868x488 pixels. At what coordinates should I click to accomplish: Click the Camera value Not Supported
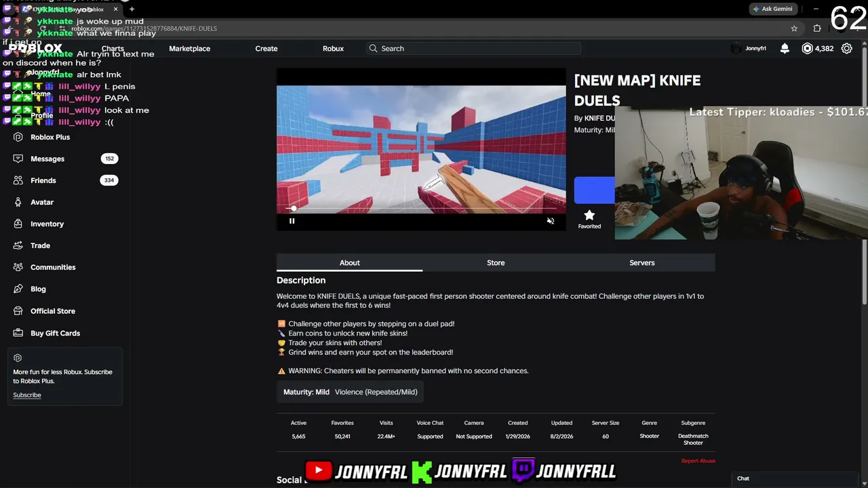474,436
